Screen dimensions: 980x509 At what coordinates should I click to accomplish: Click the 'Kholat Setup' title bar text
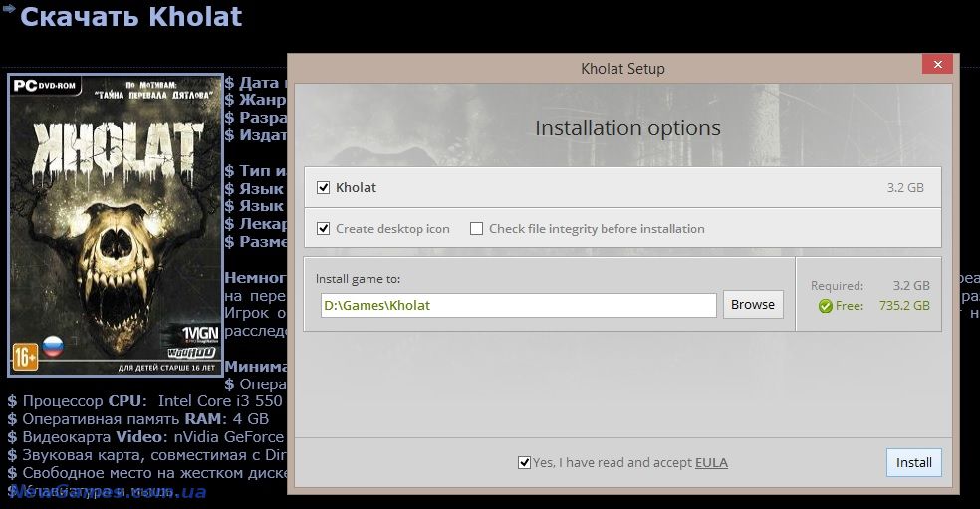coord(622,69)
